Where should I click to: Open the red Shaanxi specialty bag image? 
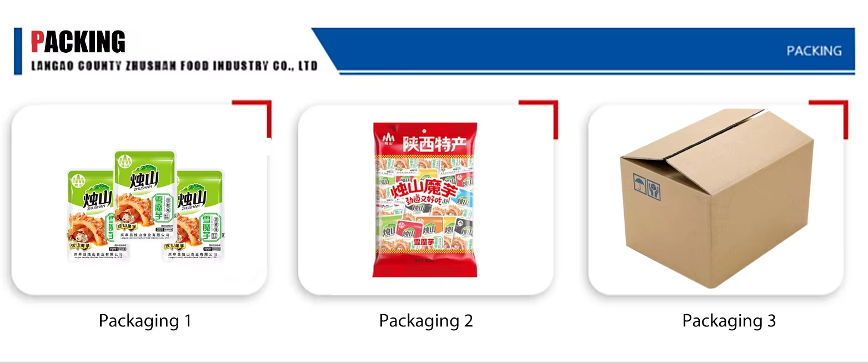tap(425, 200)
